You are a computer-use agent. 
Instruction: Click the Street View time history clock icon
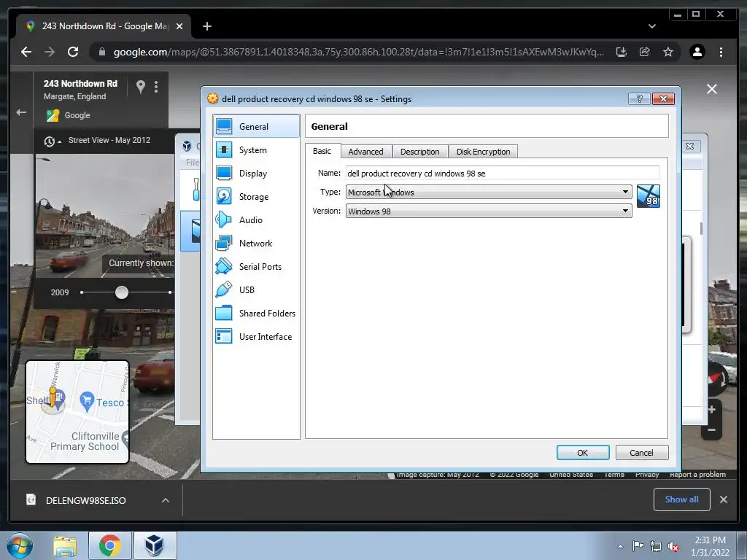tap(49, 141)
